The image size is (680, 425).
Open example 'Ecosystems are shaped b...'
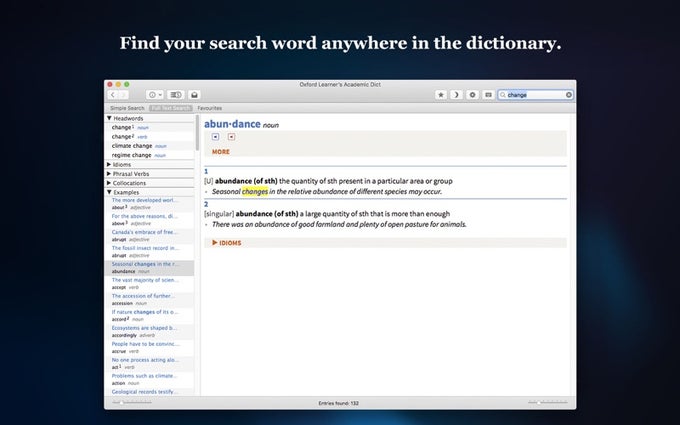[x=149, y=332]
